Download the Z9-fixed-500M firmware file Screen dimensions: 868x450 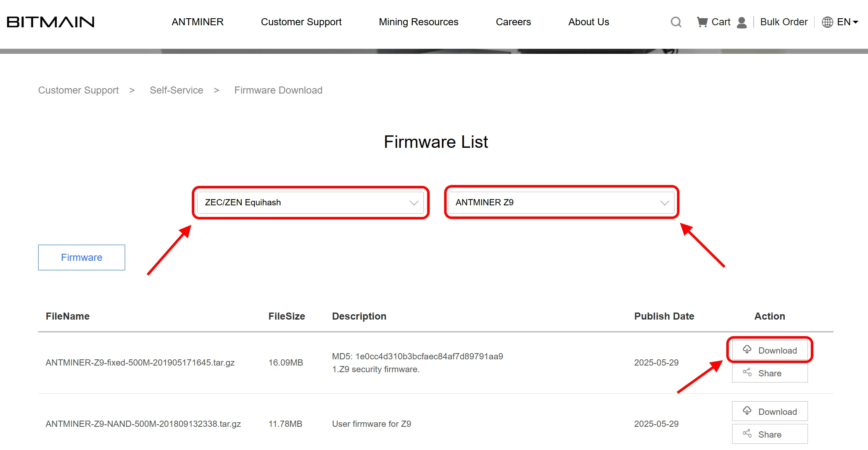pos(769,350)
